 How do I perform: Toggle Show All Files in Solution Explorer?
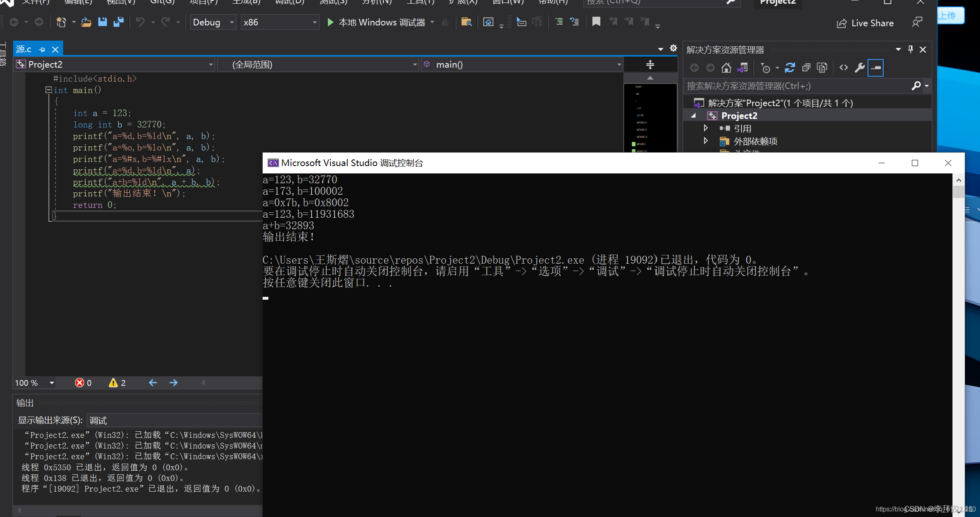822,68
